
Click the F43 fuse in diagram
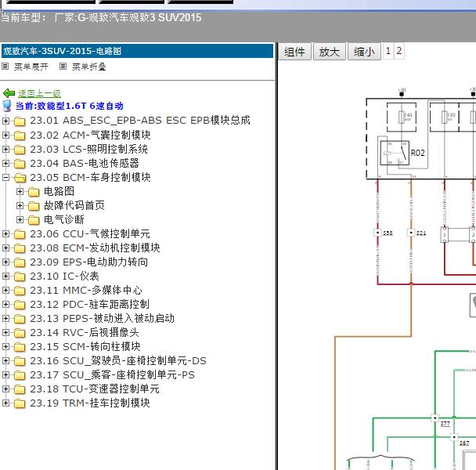(x=402, y=117)
